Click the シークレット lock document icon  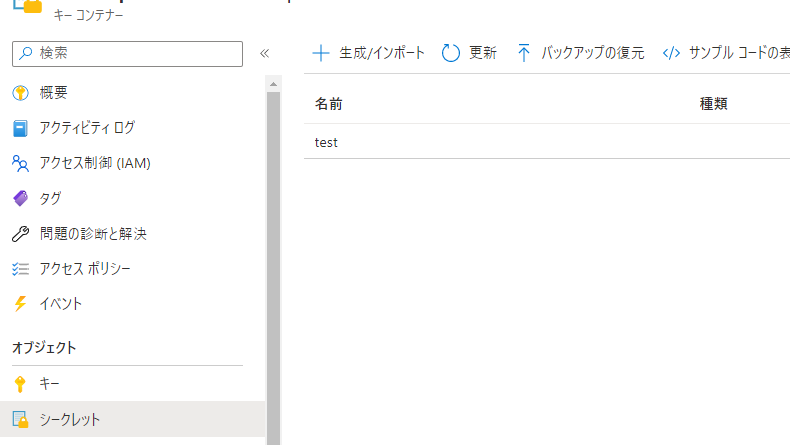coord(20,419)
